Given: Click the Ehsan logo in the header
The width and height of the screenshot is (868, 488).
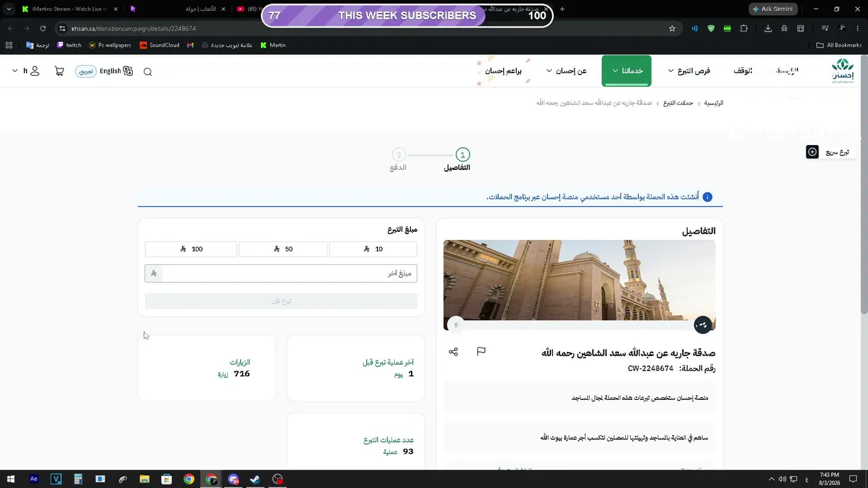Looking at the screenshot, I should 843,70.
